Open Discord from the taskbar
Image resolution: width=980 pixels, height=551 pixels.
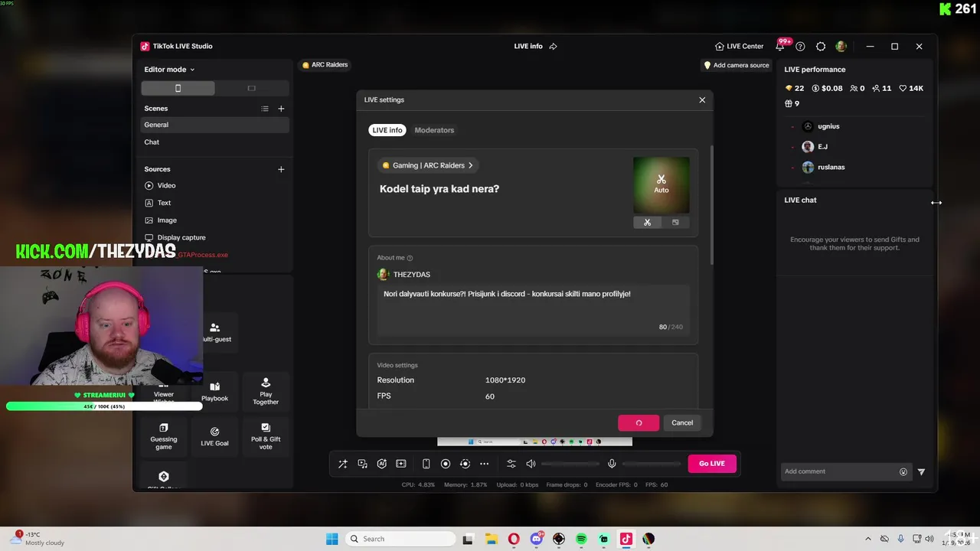537,539
